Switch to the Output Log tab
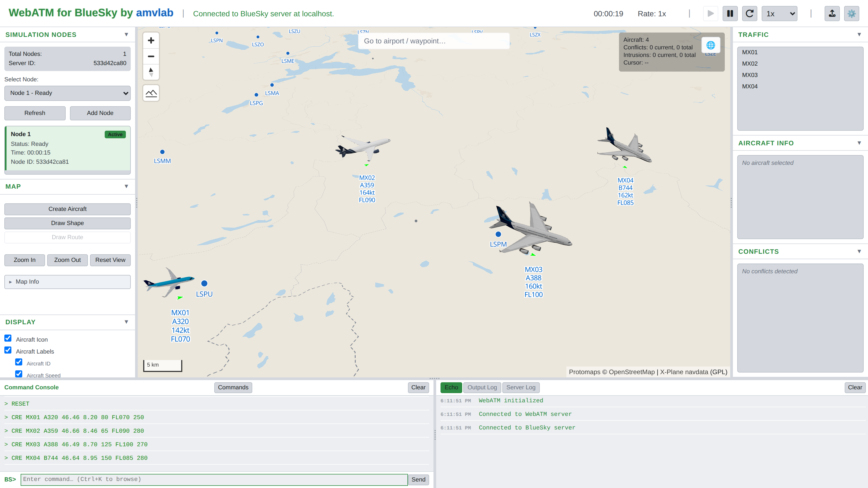 coord(482,387)
